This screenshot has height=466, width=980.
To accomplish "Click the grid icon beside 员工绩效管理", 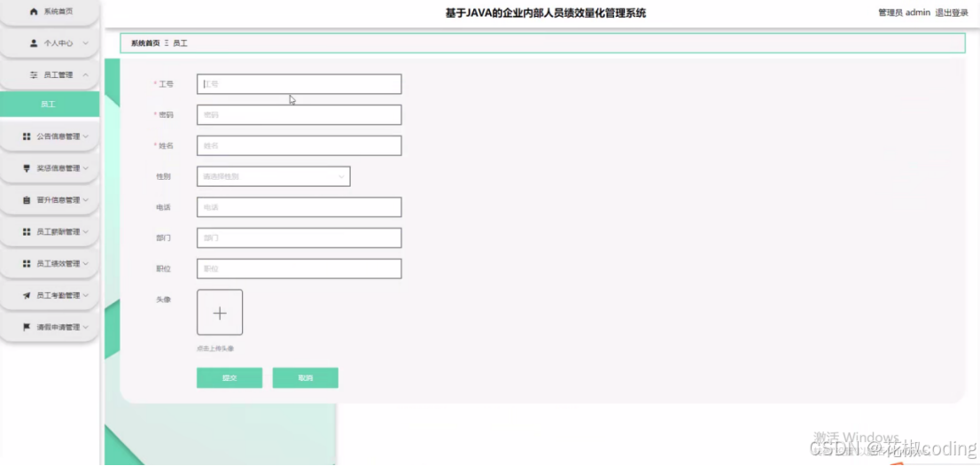I will point(27,264).
